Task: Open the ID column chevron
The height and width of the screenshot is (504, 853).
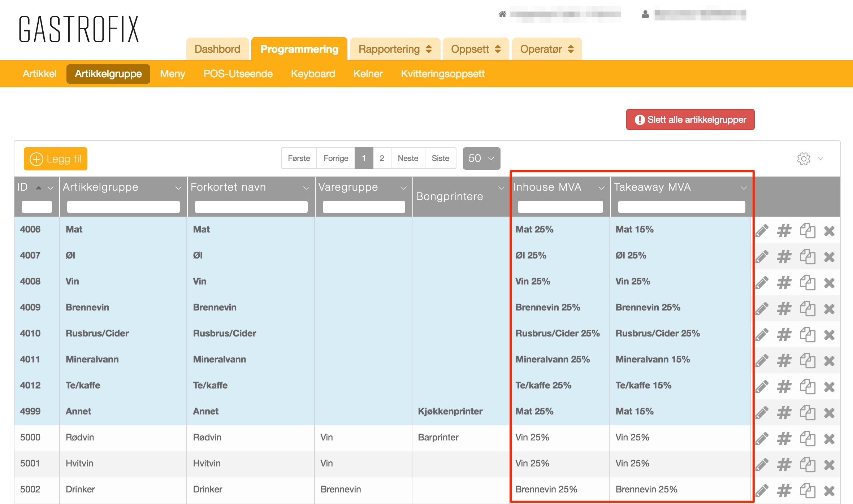Action: point(51,188)
